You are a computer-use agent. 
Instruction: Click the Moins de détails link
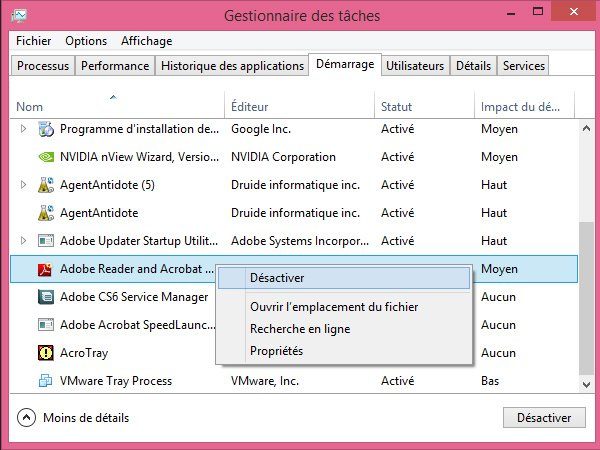(86, 418)
